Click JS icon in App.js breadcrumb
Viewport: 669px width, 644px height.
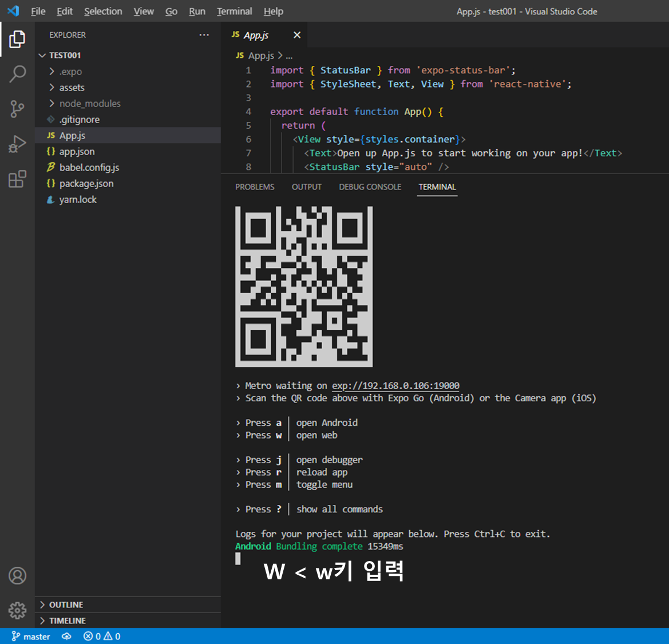240,56
